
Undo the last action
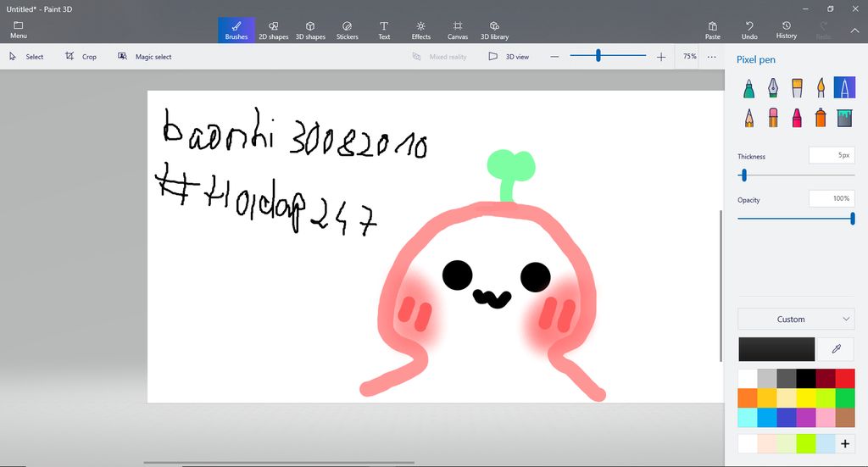[749, 31]
